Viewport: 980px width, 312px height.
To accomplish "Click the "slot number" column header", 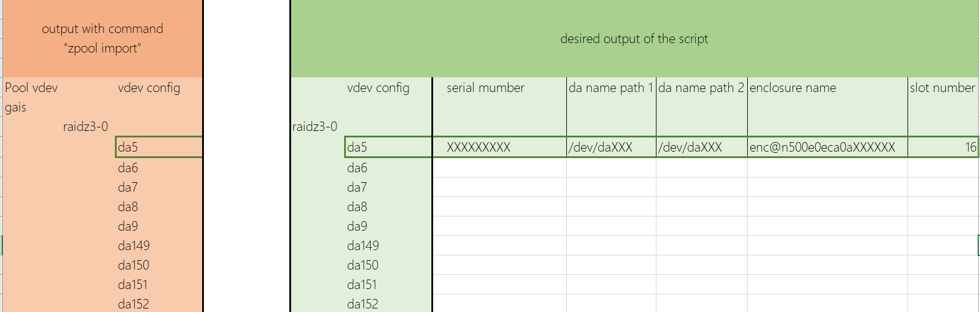I will [942, 88].
